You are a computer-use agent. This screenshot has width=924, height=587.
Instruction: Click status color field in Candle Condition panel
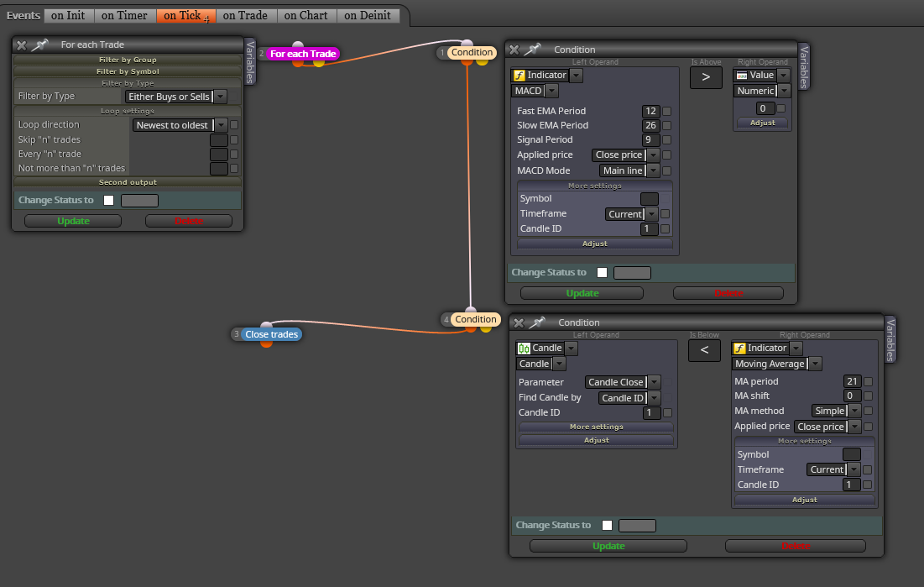tap(637, 526)
